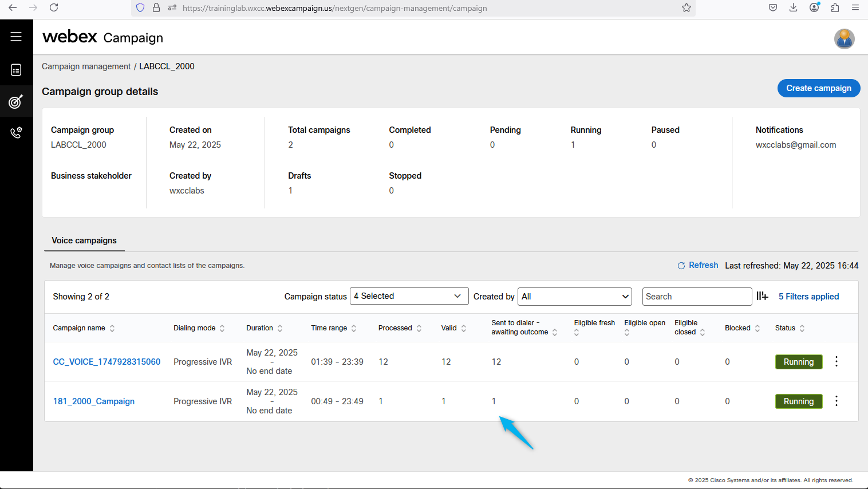Screen dimensions: 868x489
Task: Click the Create campaign button
Action: [x=818, y=88]
